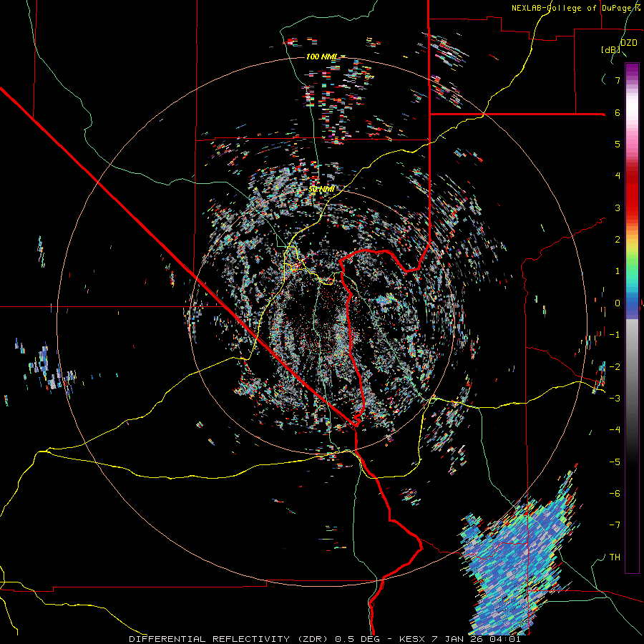Click the 100 NMI range ring label
Image resolution: width=644 pixels, height=644 pixels.
322,57
